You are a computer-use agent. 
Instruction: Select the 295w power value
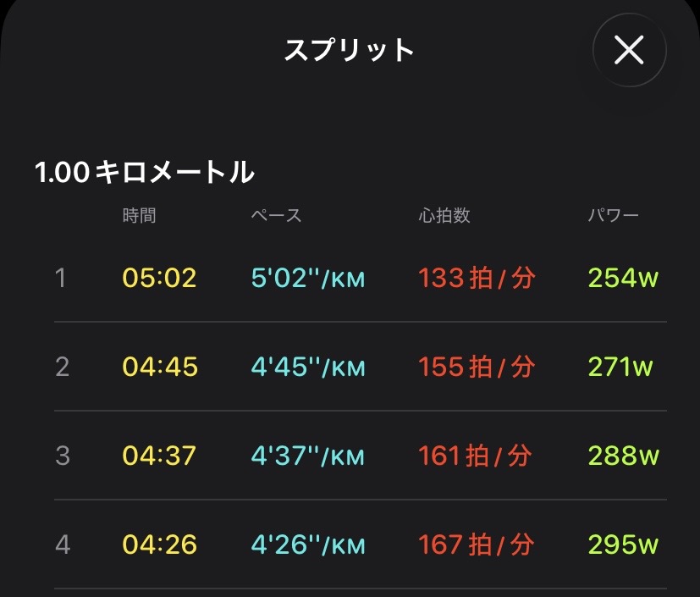coord(623,544)
